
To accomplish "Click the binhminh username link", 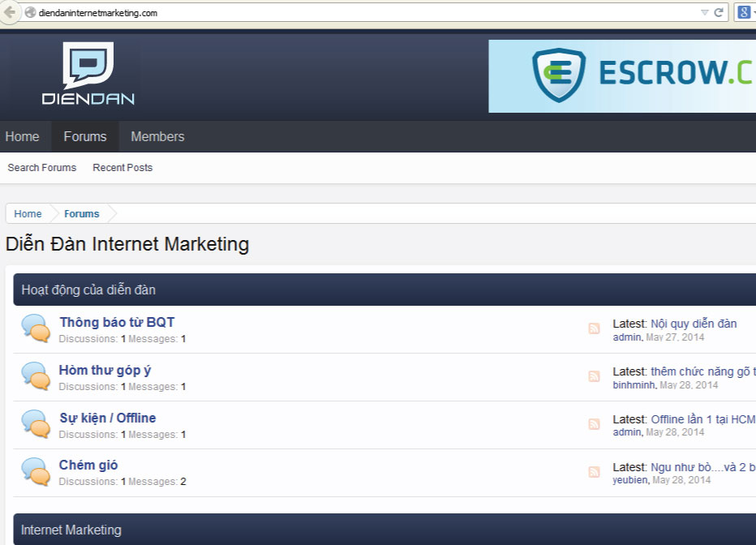I will 634,385.
